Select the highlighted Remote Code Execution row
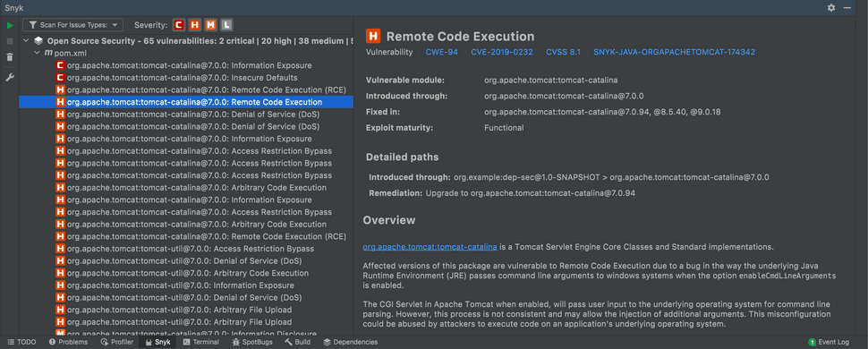Screen dimensions: 868x349 pyautogui.click(x=185, y=102)
